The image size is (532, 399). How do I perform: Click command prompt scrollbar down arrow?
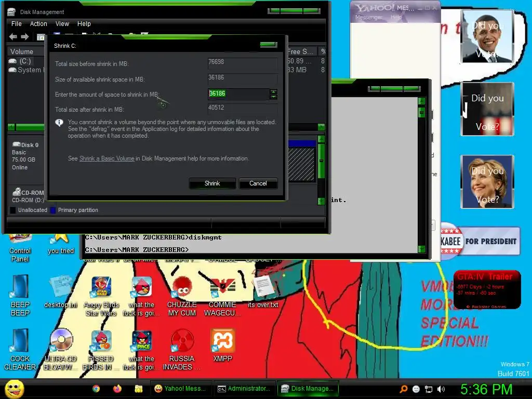point(422,249)
